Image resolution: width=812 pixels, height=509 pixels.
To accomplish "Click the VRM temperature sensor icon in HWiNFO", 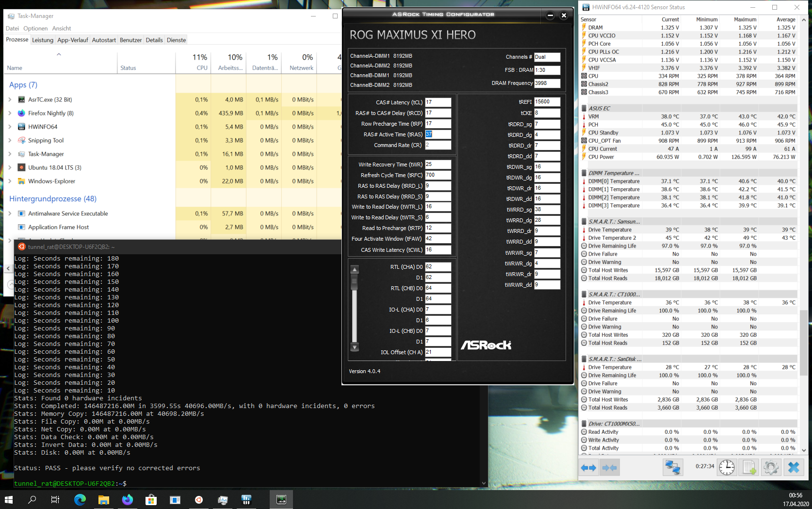I will tap(584, 116).
